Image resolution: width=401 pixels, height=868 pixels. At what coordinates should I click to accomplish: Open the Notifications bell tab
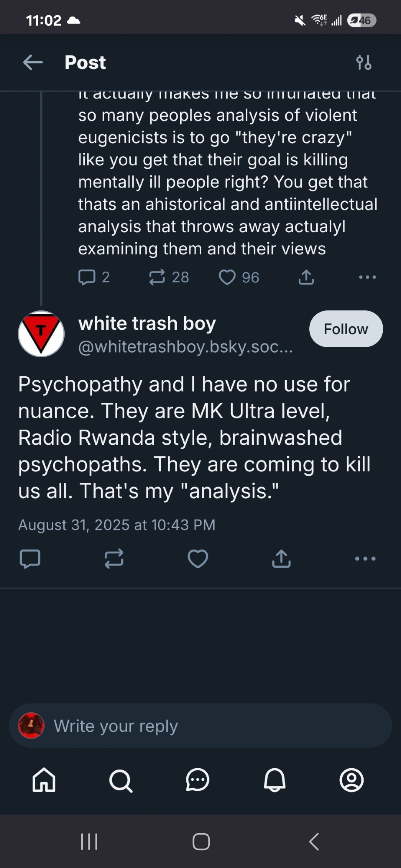(275, 780)
